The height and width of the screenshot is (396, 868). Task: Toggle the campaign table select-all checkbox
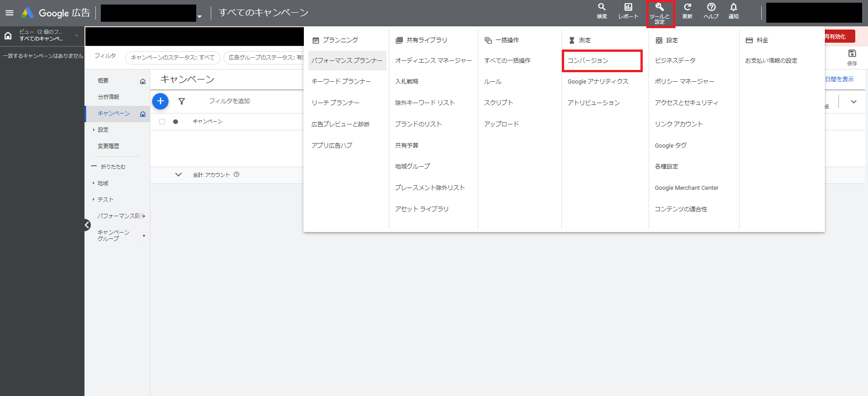(x=162, y=122)
